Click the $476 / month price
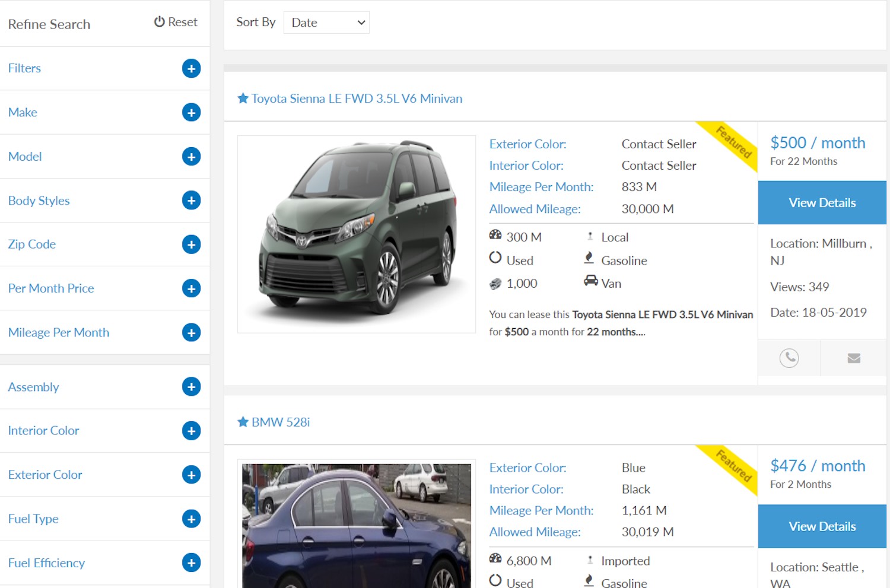 [818, 466]
